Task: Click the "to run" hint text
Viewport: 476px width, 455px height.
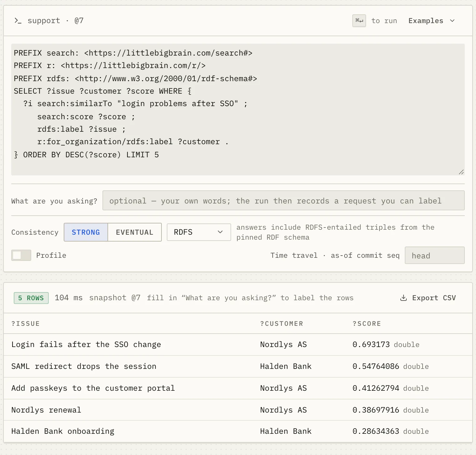Action: (x=384, y=21)
